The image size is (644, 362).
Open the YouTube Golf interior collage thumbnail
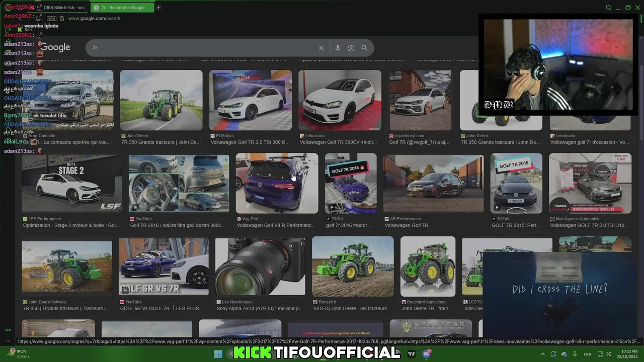click(179, 183)
